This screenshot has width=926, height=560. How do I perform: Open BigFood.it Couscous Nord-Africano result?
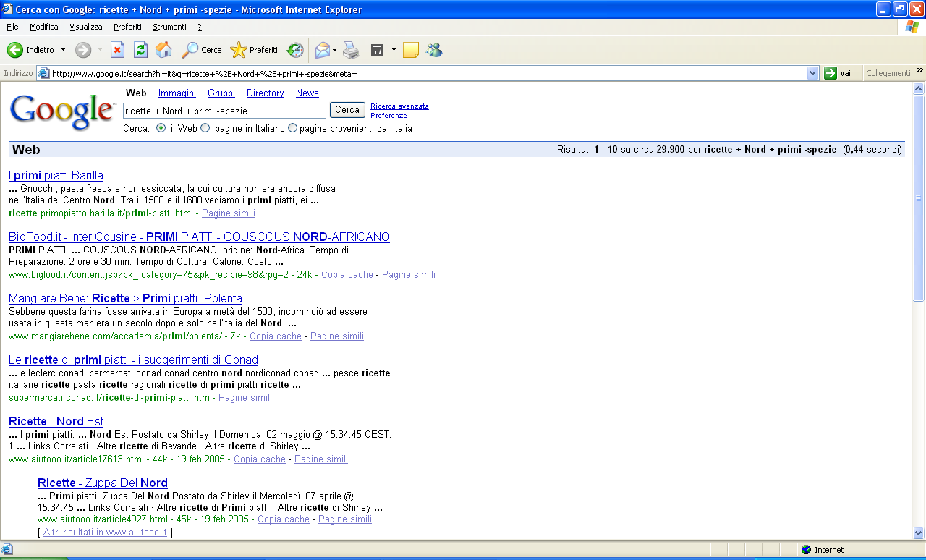[x=199, y=237]
